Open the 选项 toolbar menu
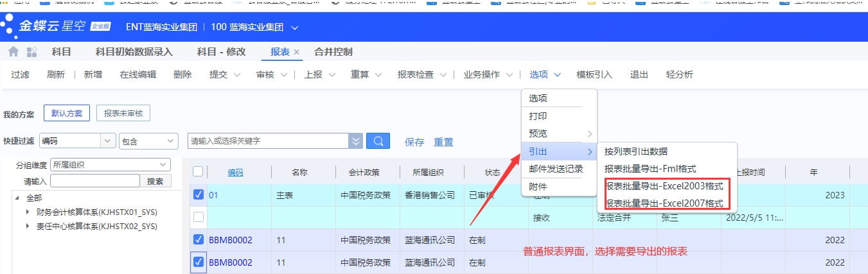 coord(545,74)
